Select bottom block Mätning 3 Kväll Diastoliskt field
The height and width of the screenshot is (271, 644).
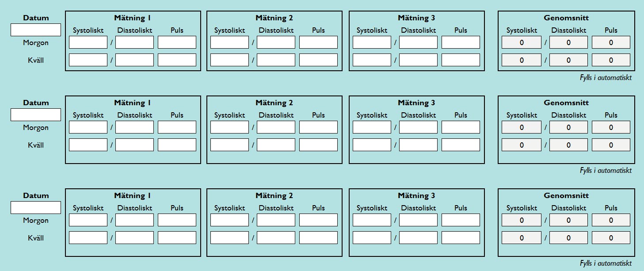pyautogui.click(x=418, y=238)
